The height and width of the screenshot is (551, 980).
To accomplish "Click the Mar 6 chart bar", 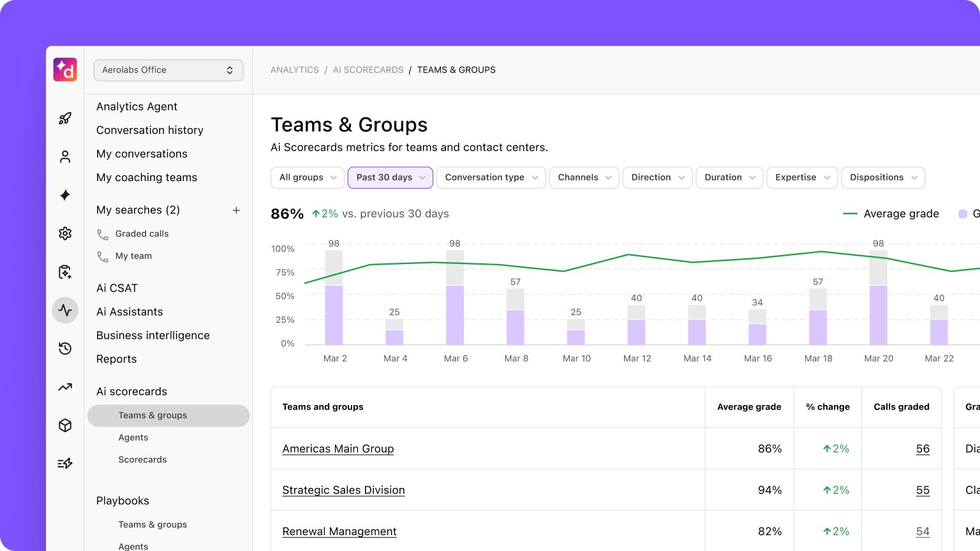I will coord(455,298).
